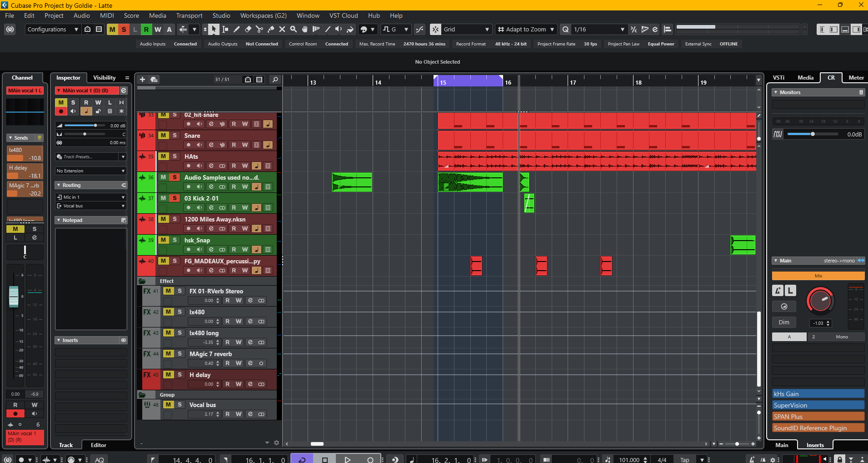The height and width of the screenshot is (463, 868).
Task: Open the project history icon
Action: (x=10, y=30)
